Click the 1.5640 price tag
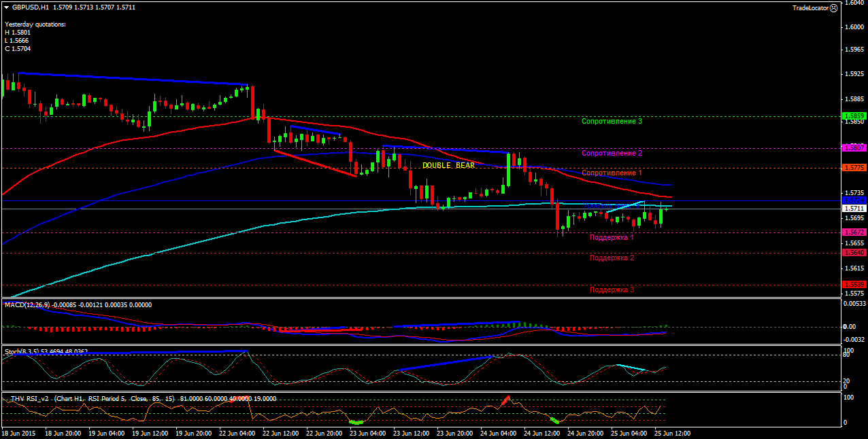The image size is (868, 439). [x=854, y=252]
